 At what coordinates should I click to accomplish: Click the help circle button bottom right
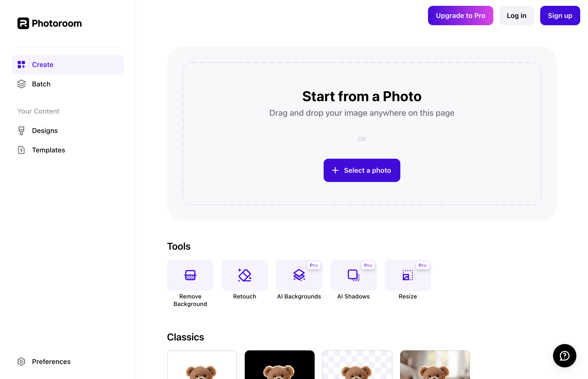565,355
